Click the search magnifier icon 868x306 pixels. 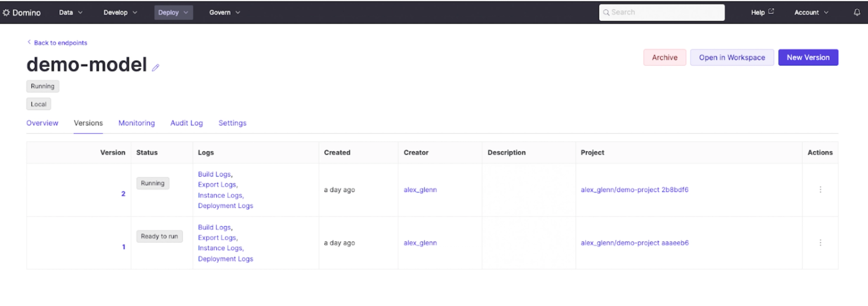coord(606,12)
